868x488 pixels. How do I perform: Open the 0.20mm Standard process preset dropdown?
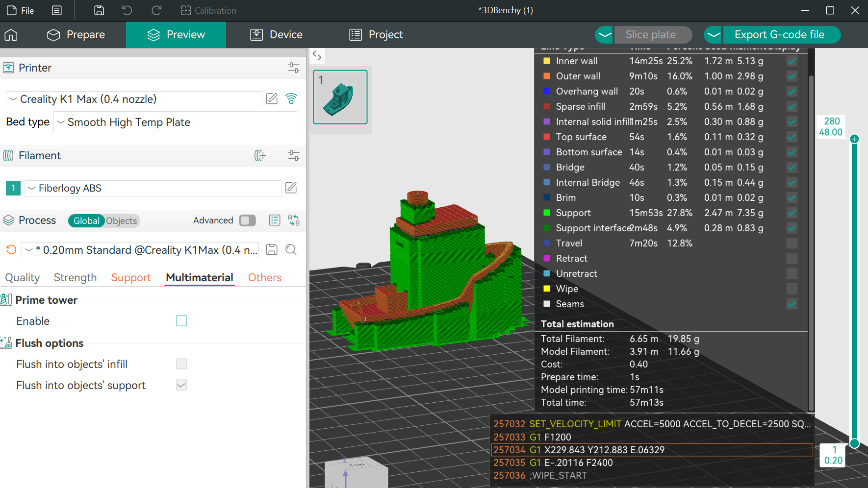[141, 250]
